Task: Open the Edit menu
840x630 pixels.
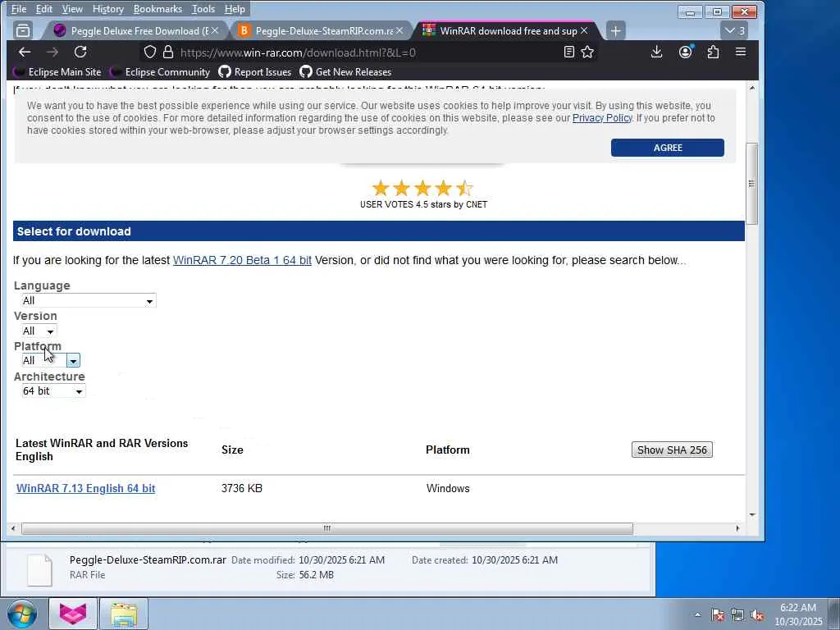Action: (x=44, y=9)
